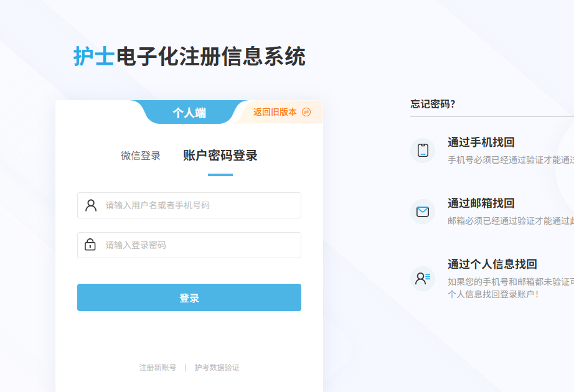Choose 通过邮箱找回 option
574x392 pixels.
pyautogui.click(x=481, y=203)
